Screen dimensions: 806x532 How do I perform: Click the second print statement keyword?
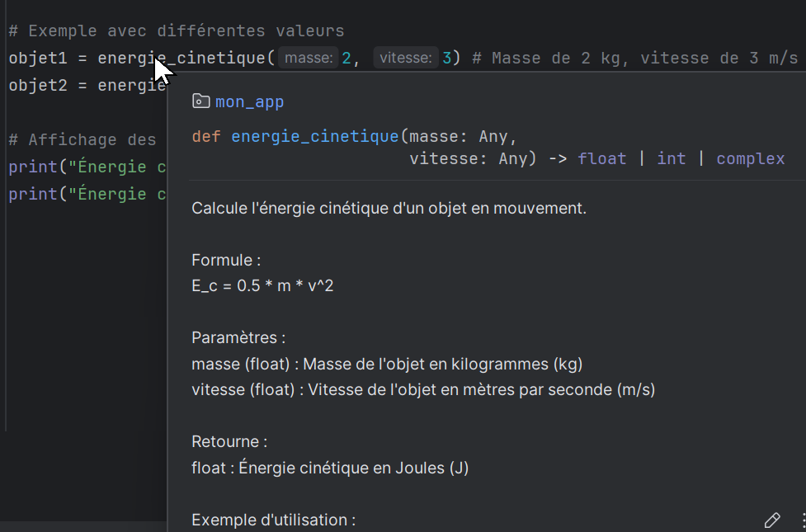[x=33, y=195]
